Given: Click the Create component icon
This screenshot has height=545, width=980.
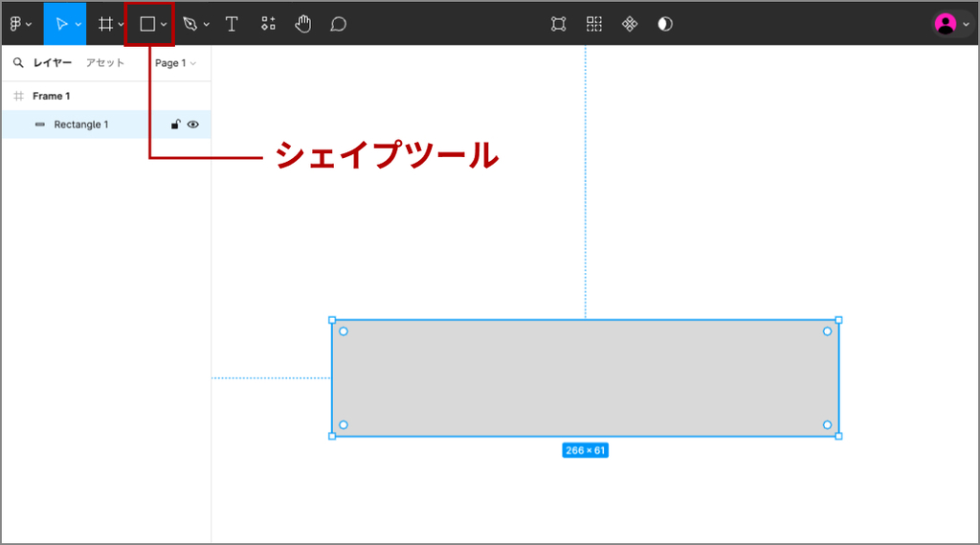Looking at the screenshot, I should [630, 24].
